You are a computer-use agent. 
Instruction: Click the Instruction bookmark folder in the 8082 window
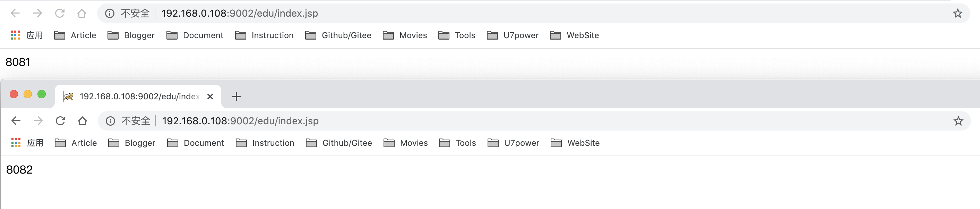tap(265, 143)
